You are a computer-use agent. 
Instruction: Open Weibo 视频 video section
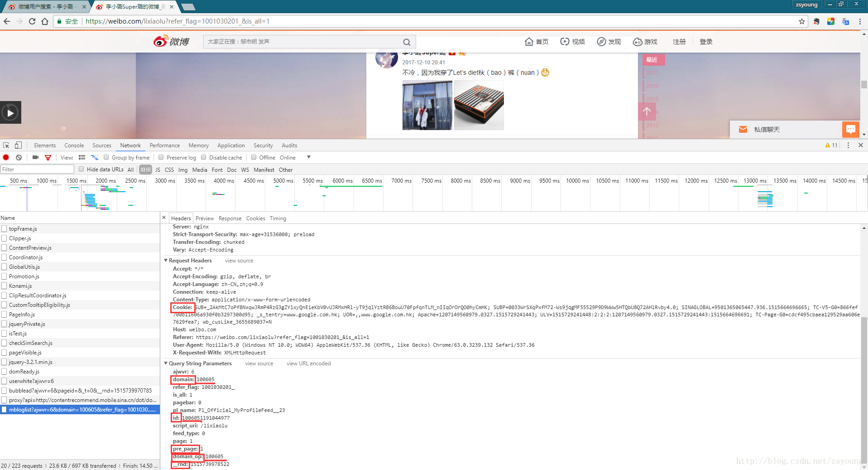coord(572,42)
